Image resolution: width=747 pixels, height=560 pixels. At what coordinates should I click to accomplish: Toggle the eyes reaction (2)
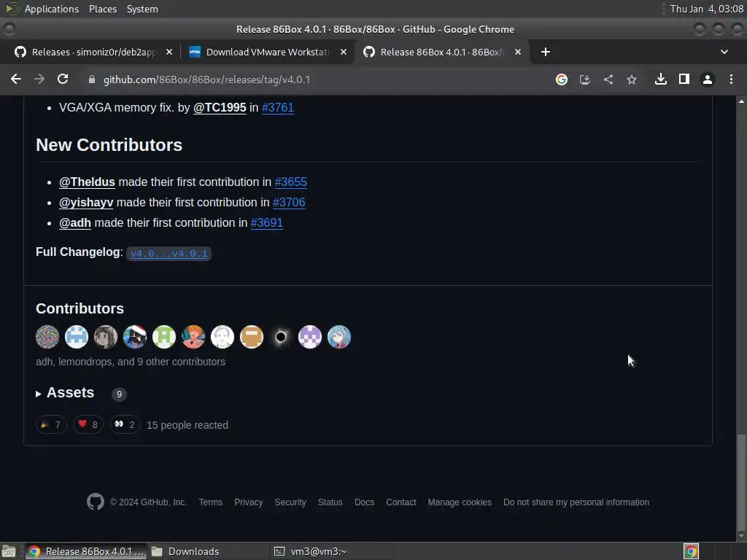point(125,425)
